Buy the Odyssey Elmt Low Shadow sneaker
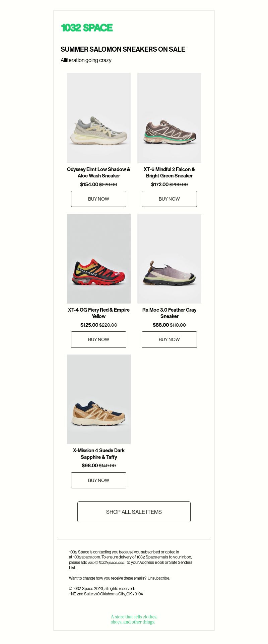268x644 pixels. coord(98,199)
